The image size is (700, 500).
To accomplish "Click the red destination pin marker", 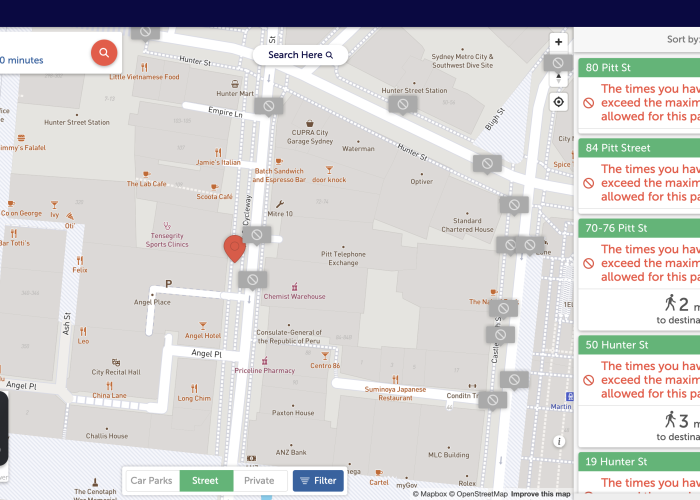I will tap(234, 249).
